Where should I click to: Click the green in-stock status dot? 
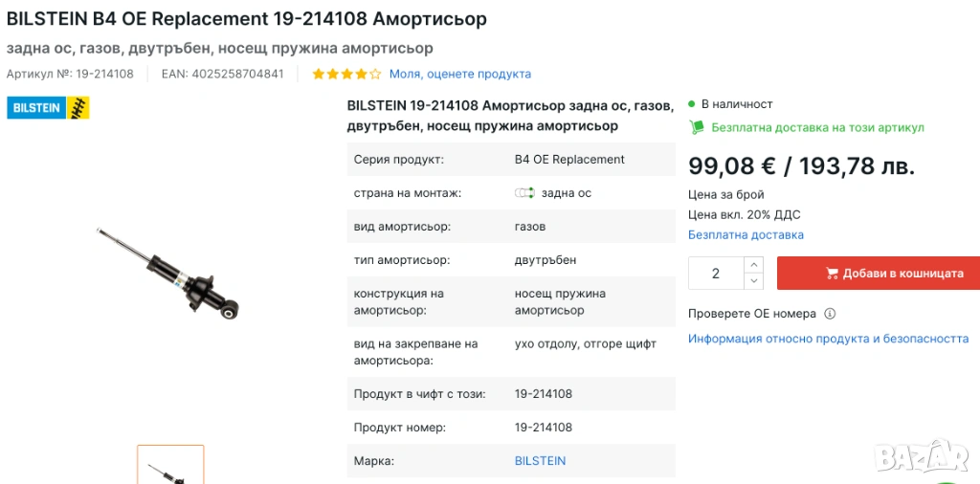[692, 104]
